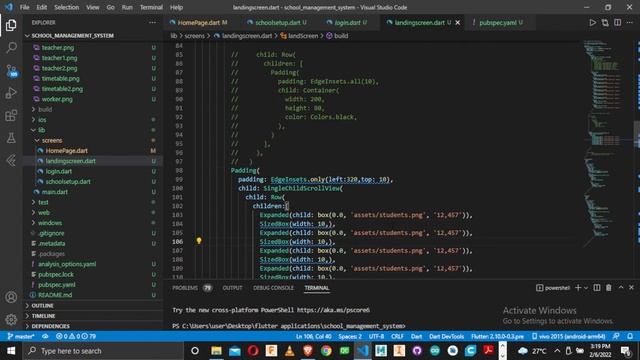The width and height of the screenshot is (640, 360).
Task: Open the Accounts icon in activity bar
Action: coord(11,297)
